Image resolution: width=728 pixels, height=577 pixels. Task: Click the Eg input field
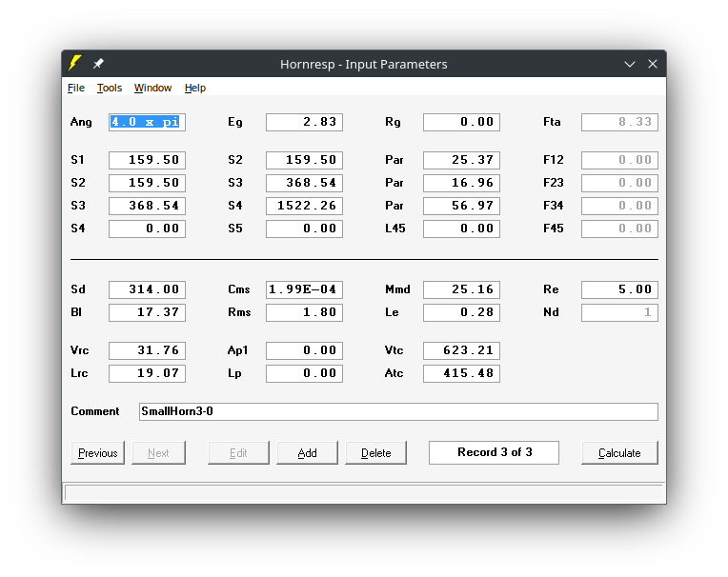click(304, 123)
